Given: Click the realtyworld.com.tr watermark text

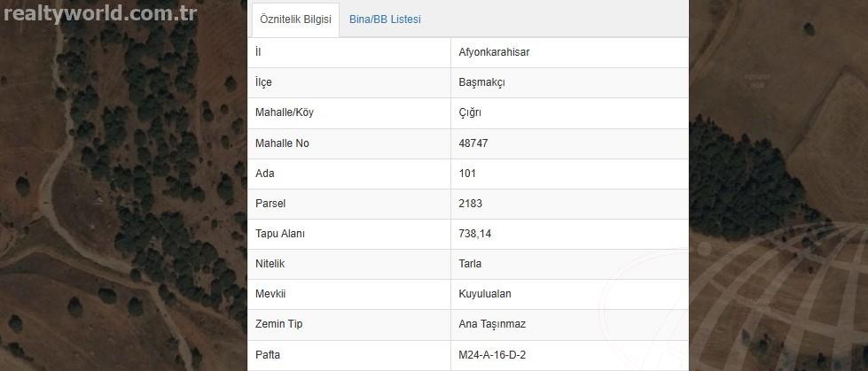Looking at the screenshot, I should 100,13.
